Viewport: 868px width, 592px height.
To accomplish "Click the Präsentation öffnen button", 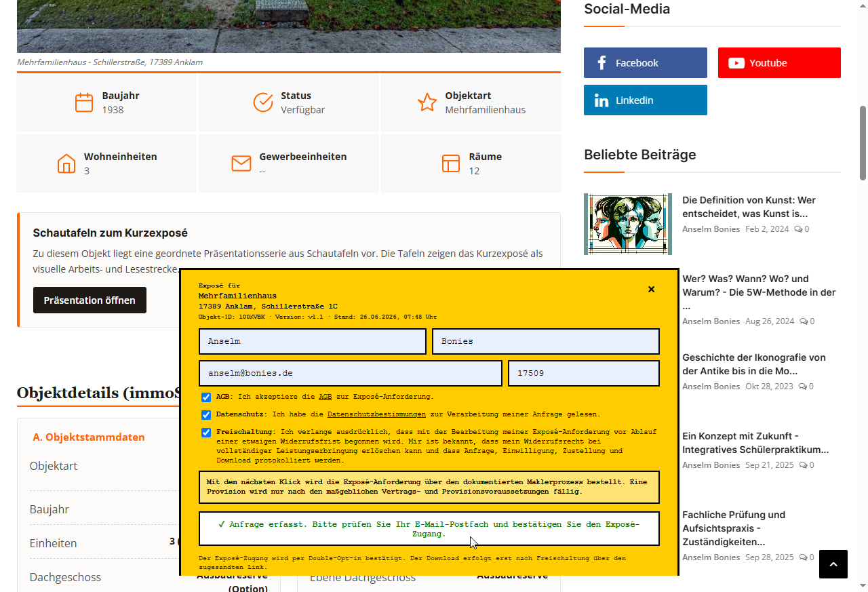I will tap(90, 300).
